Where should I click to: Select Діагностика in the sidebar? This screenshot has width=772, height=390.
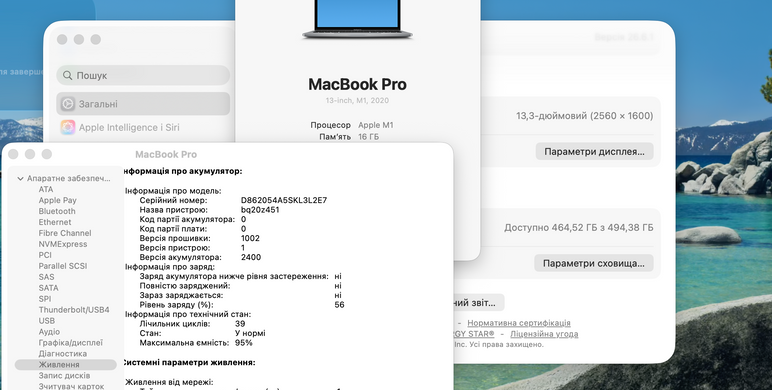coord(63,354)
